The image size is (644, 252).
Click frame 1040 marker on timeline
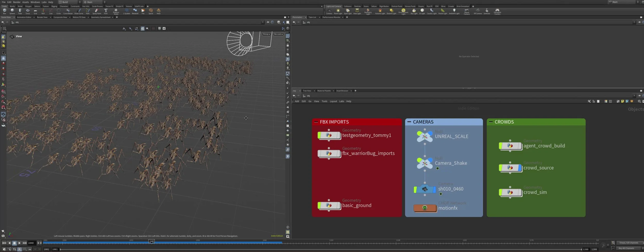coord(151,241)
